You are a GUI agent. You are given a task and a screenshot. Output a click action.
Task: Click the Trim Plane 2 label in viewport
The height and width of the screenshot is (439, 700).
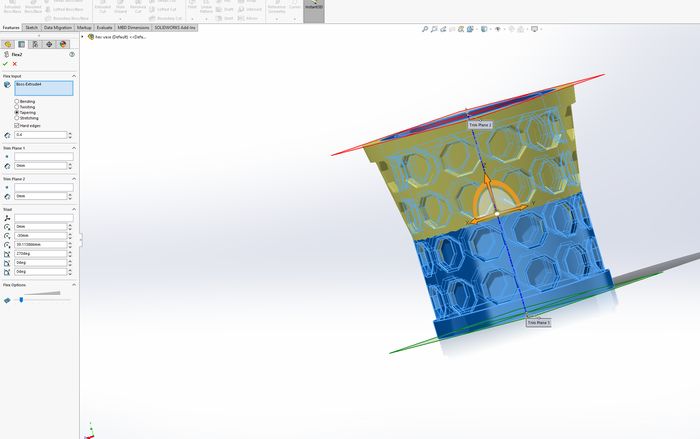[480, 125]
